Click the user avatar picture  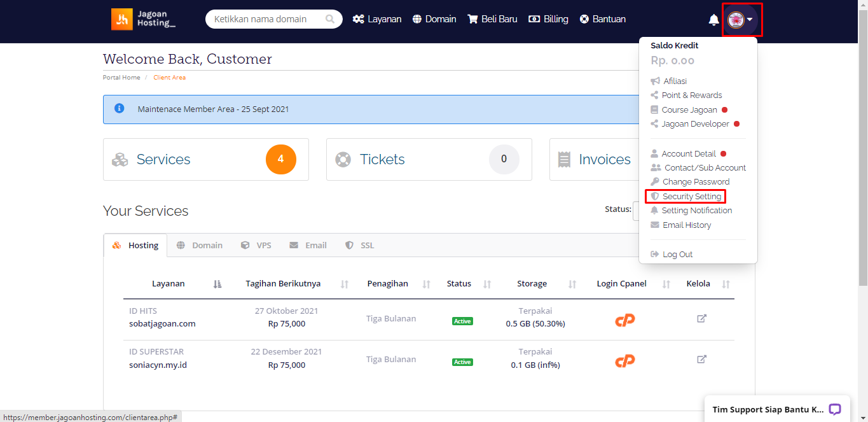[x=736, y=20]
